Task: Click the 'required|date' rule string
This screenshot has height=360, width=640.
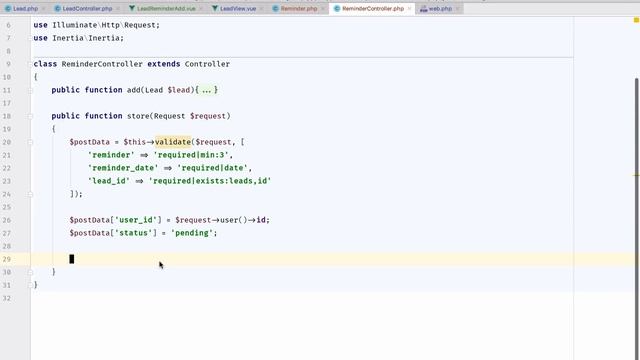Action: tap(212, 168)
